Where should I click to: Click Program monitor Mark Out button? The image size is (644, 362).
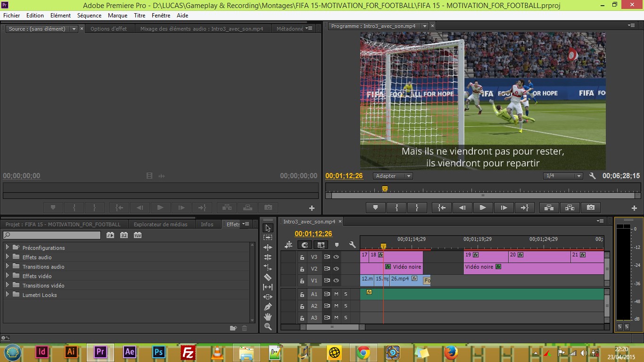pyautogui.click(x=417, y=207)
